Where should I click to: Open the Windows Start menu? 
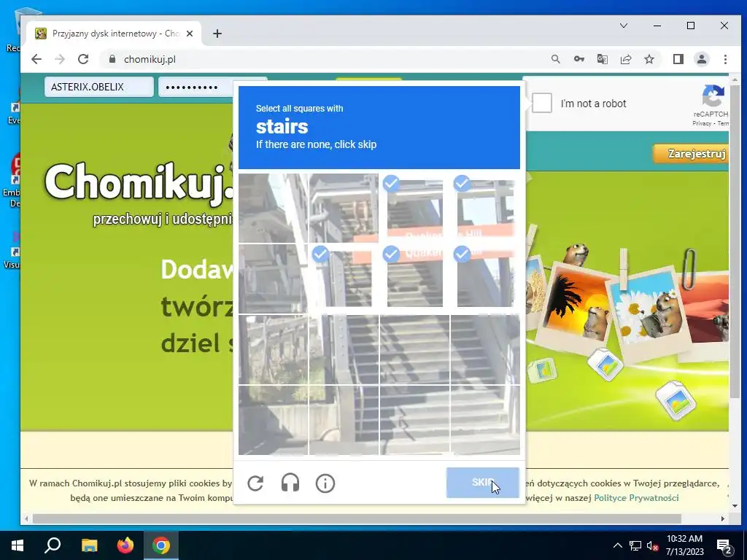18,545
